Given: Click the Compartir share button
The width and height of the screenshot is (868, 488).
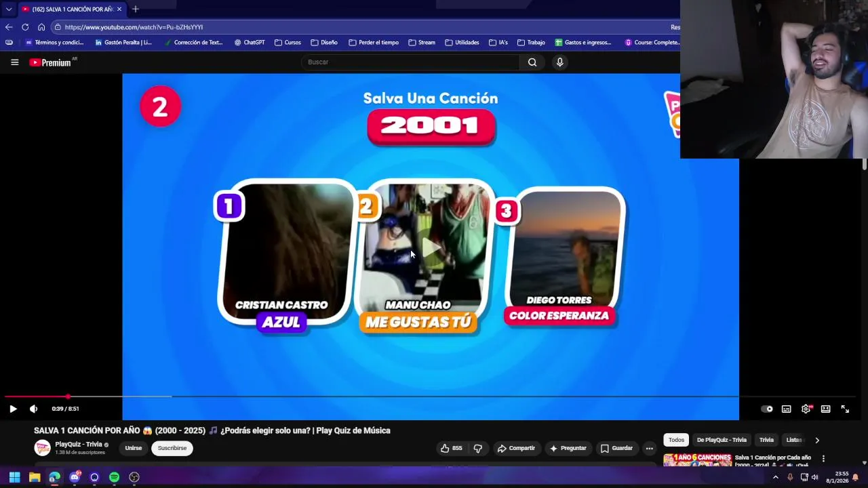Looking at the screenshot, I should coord(516,448).
